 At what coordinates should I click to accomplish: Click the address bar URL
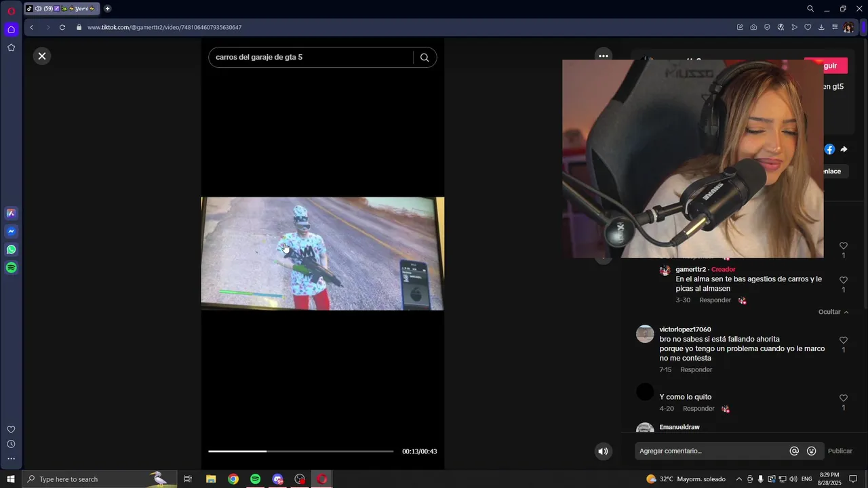(164, 28)
